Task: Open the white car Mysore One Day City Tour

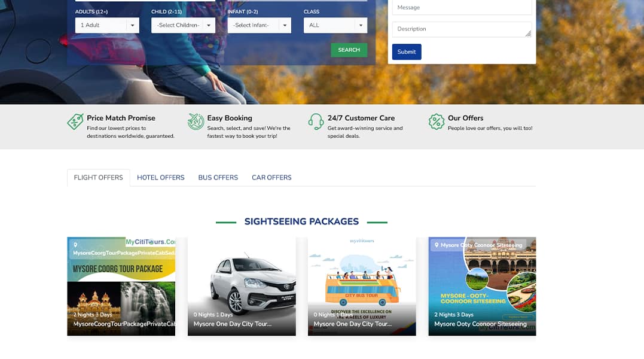Action: pyautogui.click(x=242, y=286)
